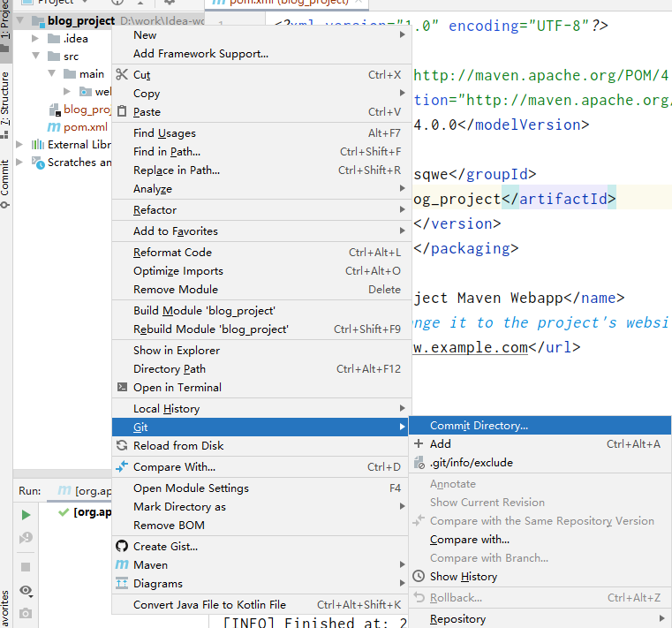
Task: Click the rerun failed tests icon
Action: tap(26, 538)
